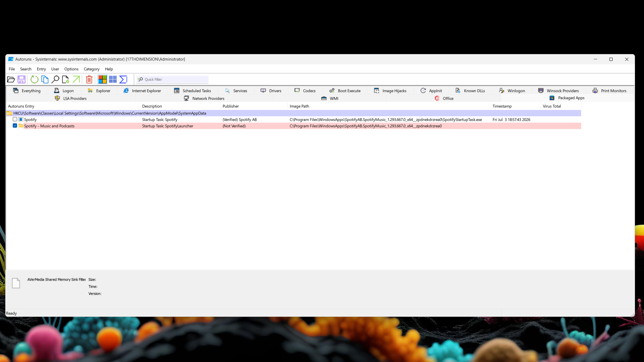The image size is (644, 362).
Task: Toggle the colorful Hide Microsoft Entries icon
Action: 102,79
